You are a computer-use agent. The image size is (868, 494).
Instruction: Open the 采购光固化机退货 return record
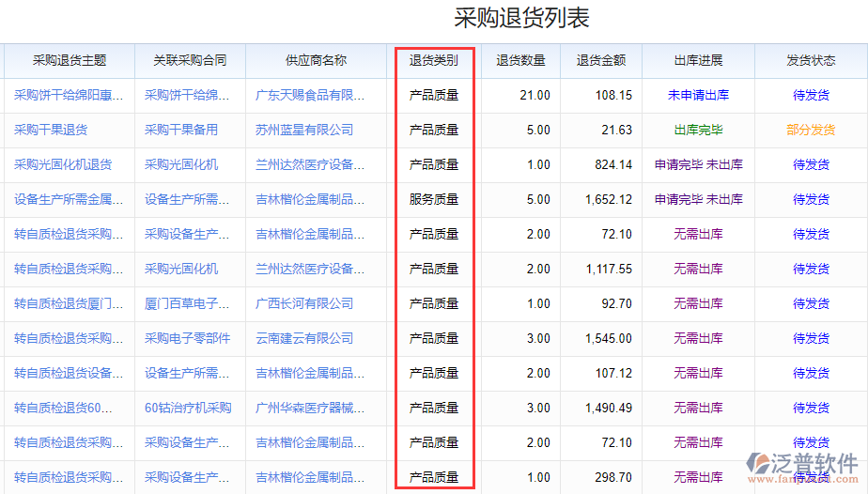[x=63, y=164]
